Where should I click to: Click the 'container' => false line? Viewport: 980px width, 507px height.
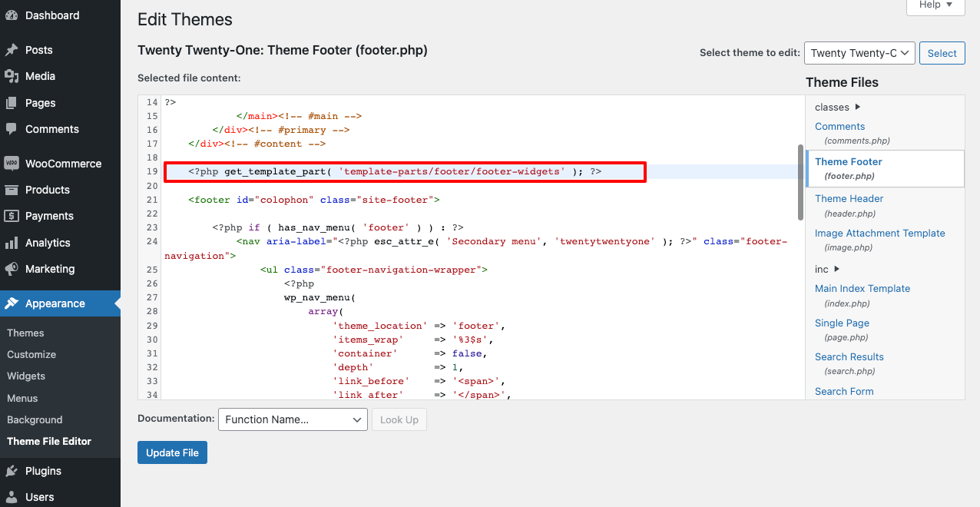click(x=410, y=353)
